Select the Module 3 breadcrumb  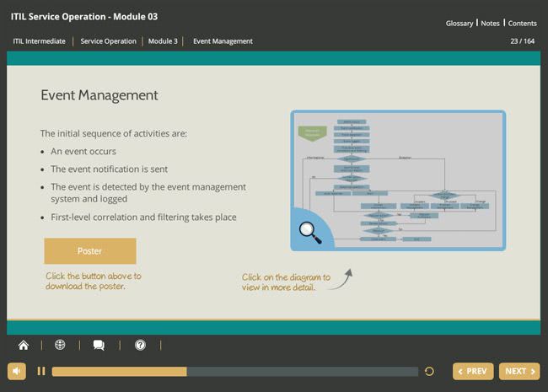click(x=163, y=41)
